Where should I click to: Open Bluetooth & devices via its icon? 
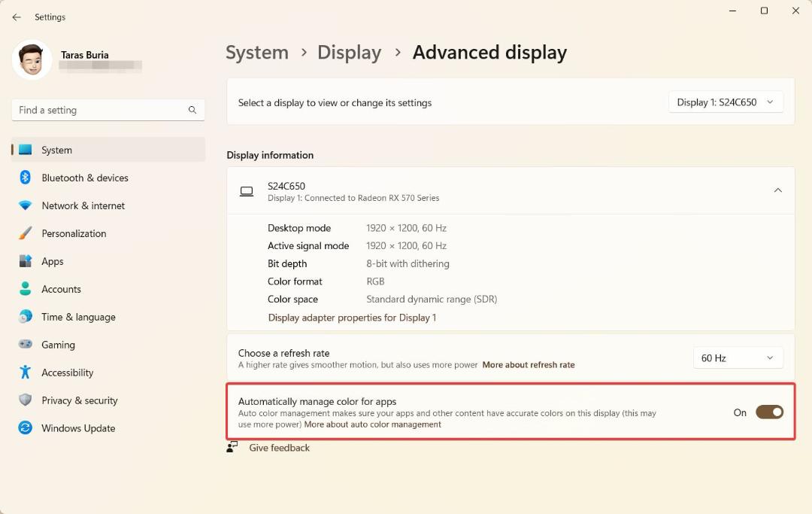pyautogui.click(x=25, y=178)
